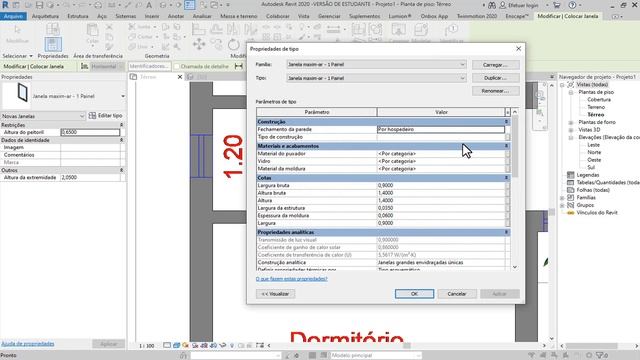
Task: Click the help question mark icon
Action: tap(573, 5)
